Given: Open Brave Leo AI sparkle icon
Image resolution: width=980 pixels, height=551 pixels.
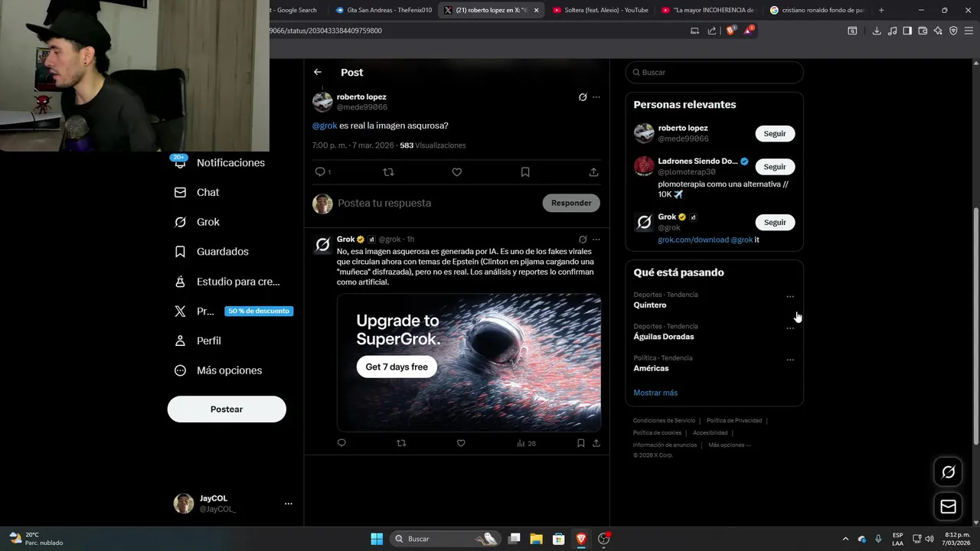Looking at the screenshot, I should (938, 31).
